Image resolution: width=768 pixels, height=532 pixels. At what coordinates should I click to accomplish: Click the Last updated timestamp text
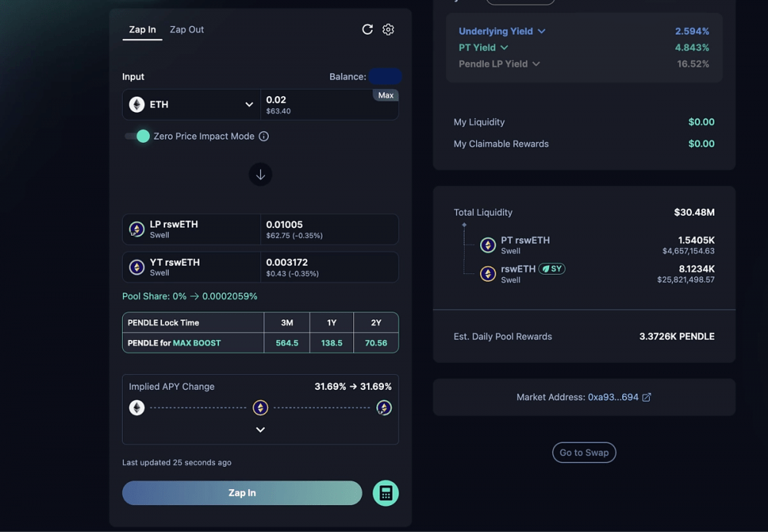point(177,462)
